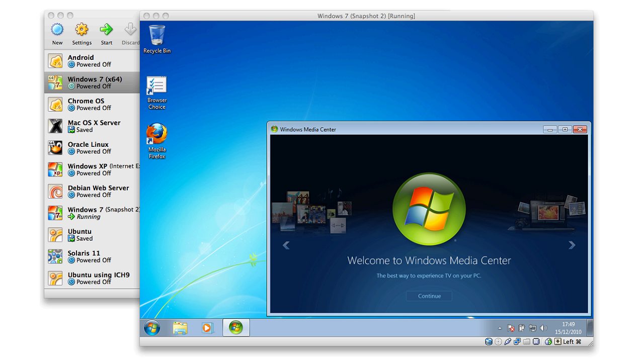The image size is (644, 362).
Task: Click the volume speaker tray icon
Action: [543, 328]
